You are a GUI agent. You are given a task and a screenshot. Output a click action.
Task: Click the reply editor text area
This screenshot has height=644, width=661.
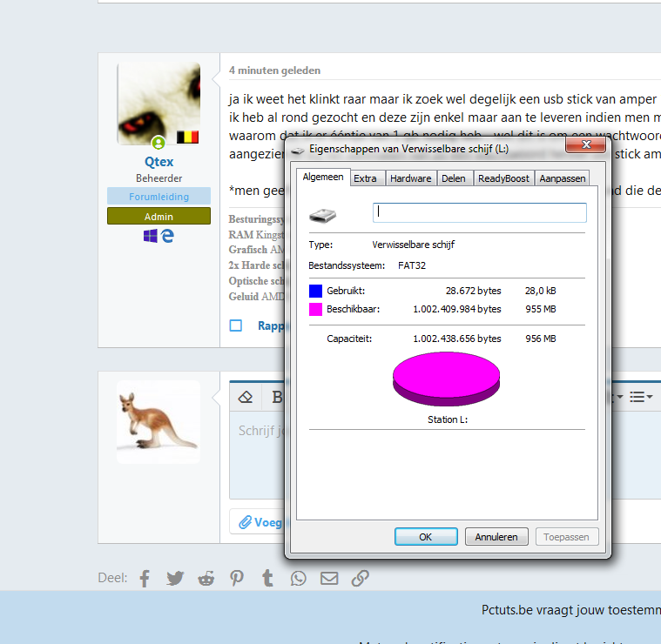257,455
